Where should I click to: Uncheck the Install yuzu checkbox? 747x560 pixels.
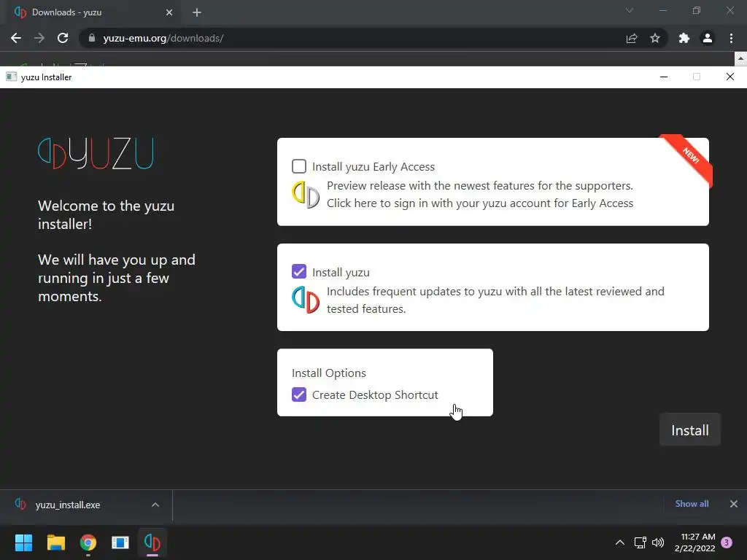pyautogui.click(x=298, y=271)
